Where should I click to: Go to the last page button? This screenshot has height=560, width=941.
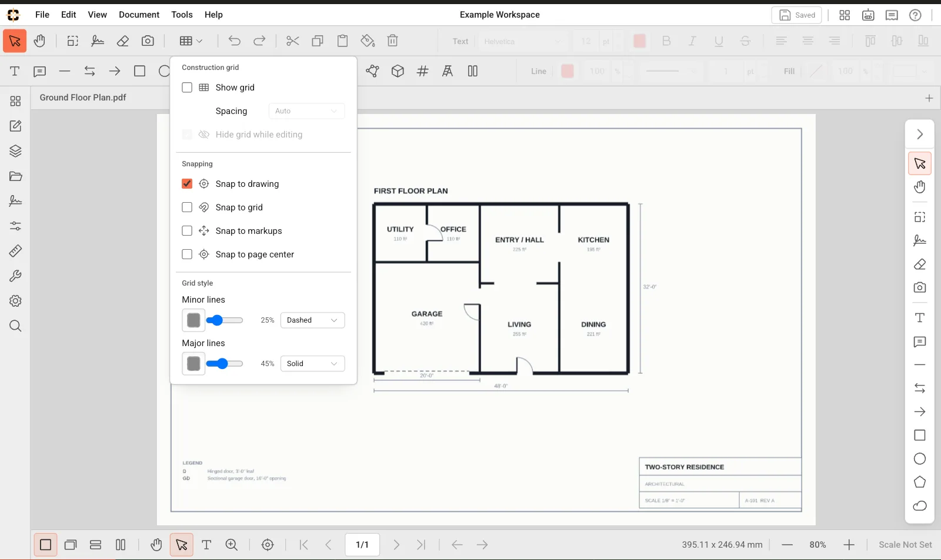click(x=421, y=545)
